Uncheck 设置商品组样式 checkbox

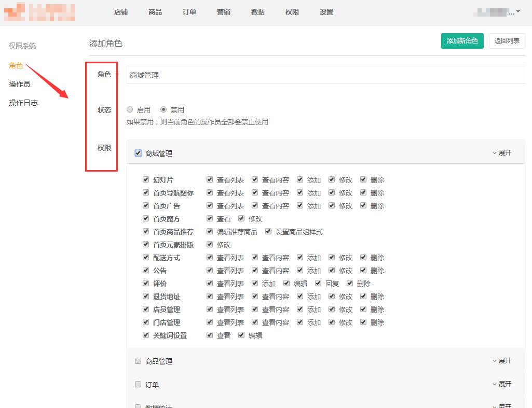pos(268,232)
